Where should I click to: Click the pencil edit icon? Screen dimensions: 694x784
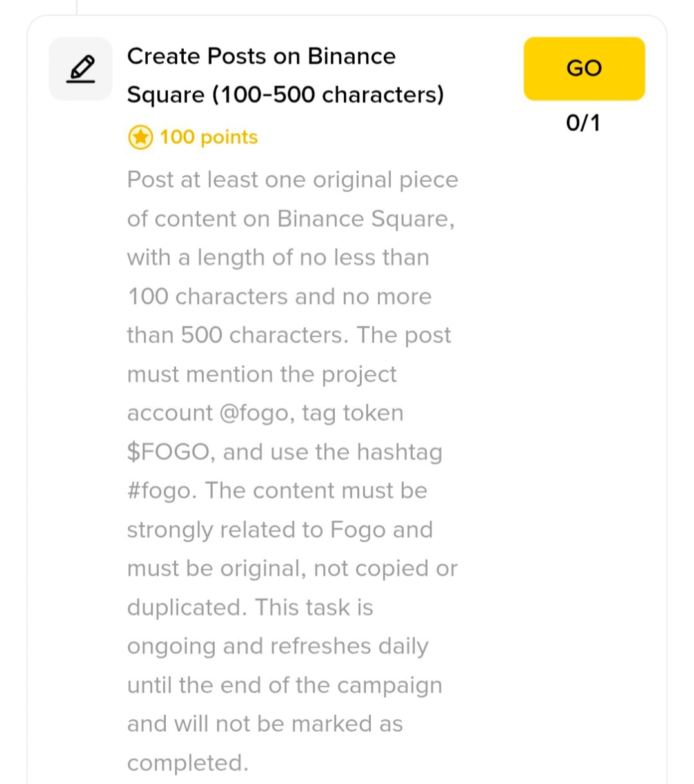[x=81, y=69]
